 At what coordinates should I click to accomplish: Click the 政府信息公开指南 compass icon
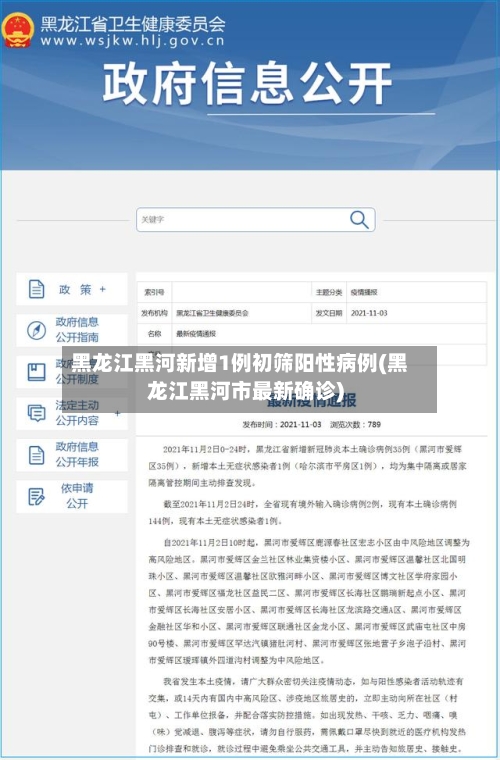click(36, 330)
